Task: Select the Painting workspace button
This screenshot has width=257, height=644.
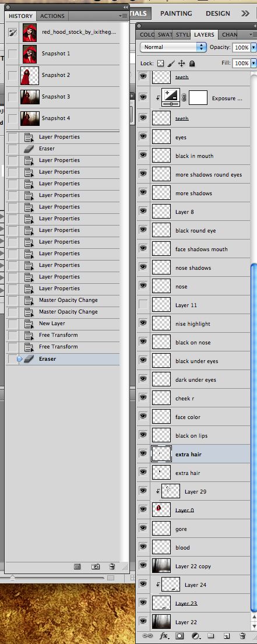Action: tap(177, 13)
